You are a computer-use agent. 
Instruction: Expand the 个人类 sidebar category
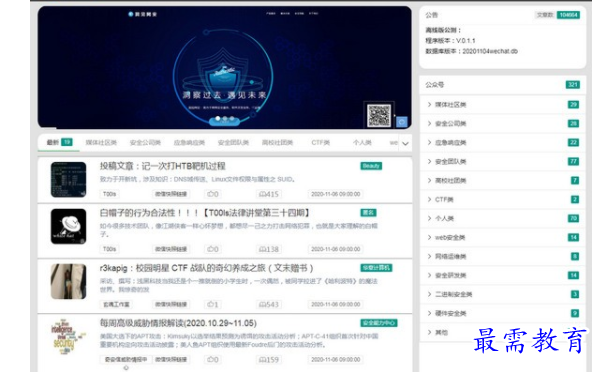(x=502, y=218)
